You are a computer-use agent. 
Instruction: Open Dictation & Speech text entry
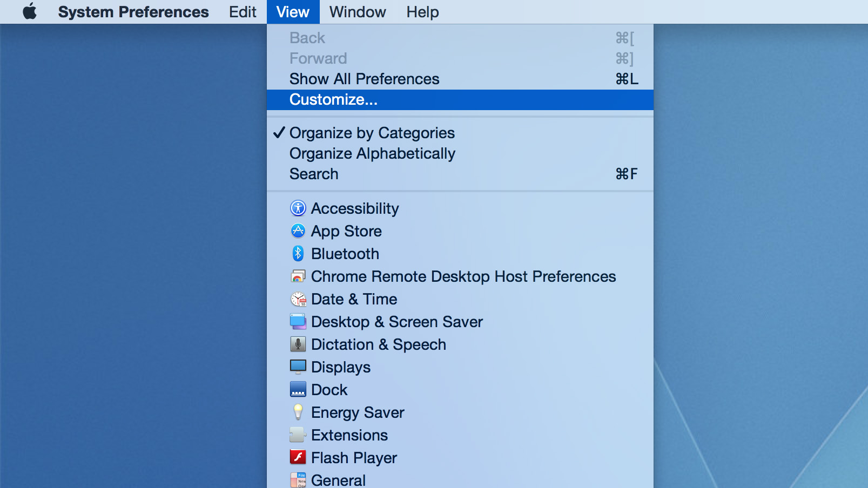pos(379,344)
